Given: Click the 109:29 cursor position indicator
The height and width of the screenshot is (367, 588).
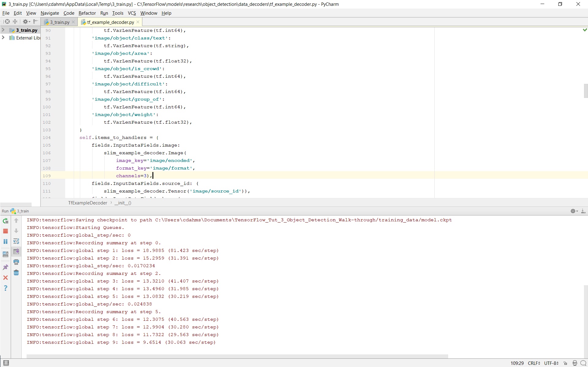Looking at the screenshot, I should click(517, 363).
